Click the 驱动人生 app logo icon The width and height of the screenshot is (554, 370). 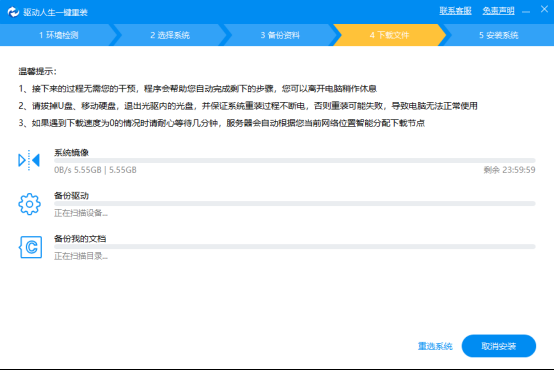[x=13, y=12]
